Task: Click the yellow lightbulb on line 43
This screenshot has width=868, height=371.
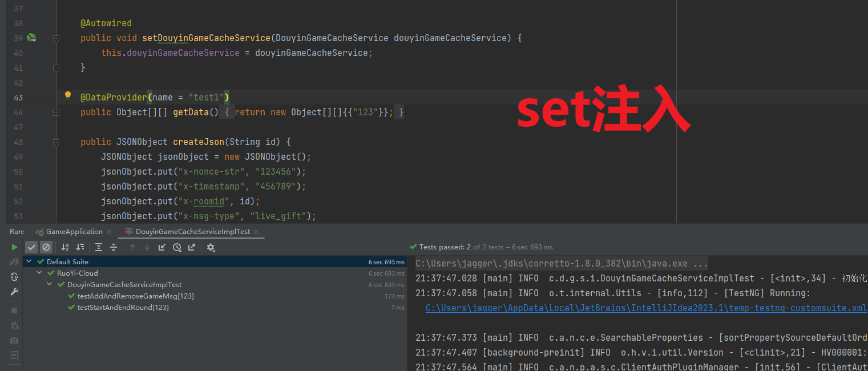Action: tap(68, 95)
